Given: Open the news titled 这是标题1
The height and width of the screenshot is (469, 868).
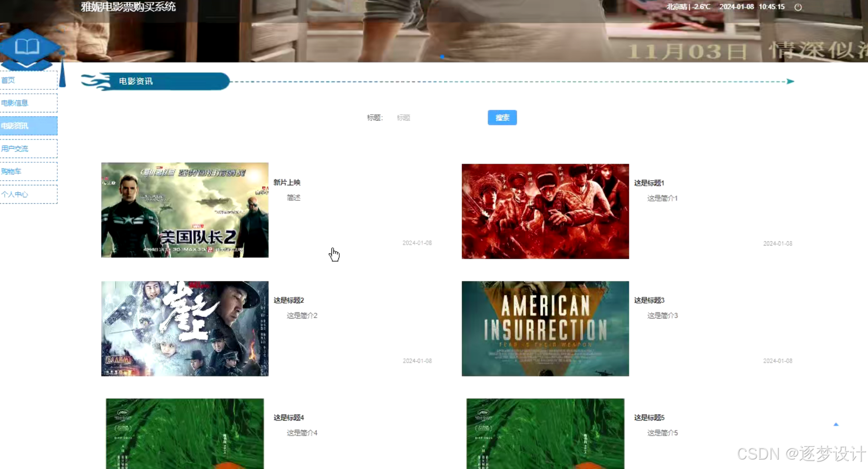Looking at the screenshot, I should point(649,183).
